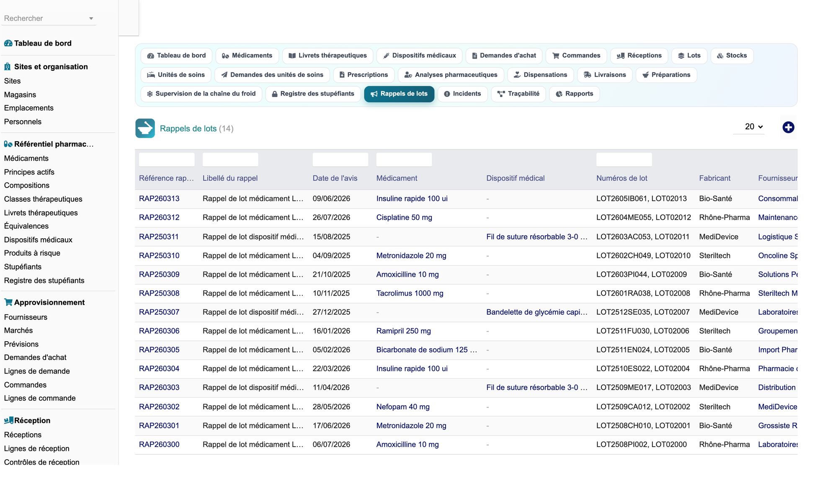Click the cart icon on the Commandes tab
815x504 pixels.
pyautogui.click(x=556, y=56)
